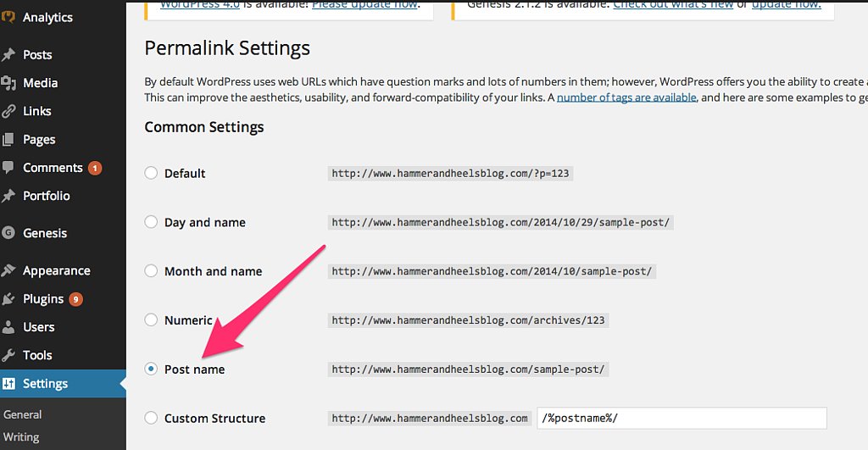Click the 'Day and name' option label
Screen dimensions: 868x450
(x=205, y=223)
